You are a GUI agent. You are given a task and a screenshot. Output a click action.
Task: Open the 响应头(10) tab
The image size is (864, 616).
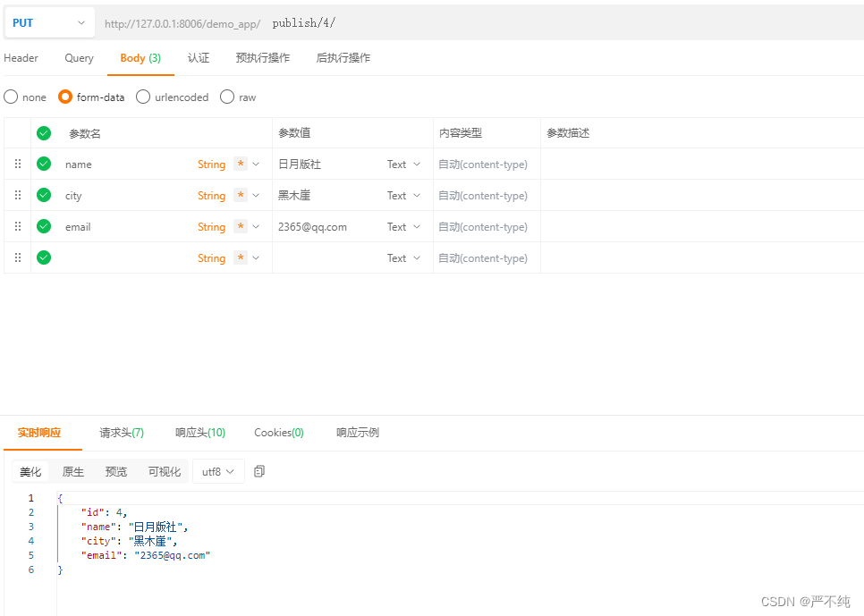(x=200, y=433)
